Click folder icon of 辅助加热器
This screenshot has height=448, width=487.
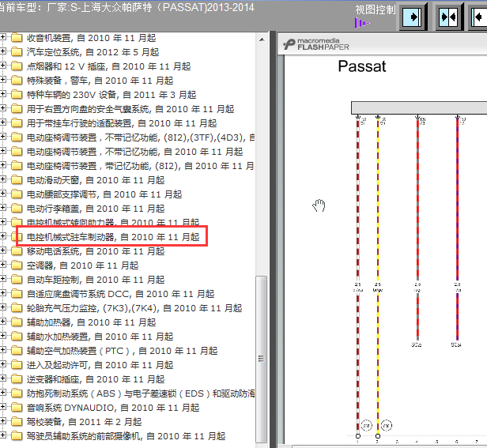[x=17, y=322]
